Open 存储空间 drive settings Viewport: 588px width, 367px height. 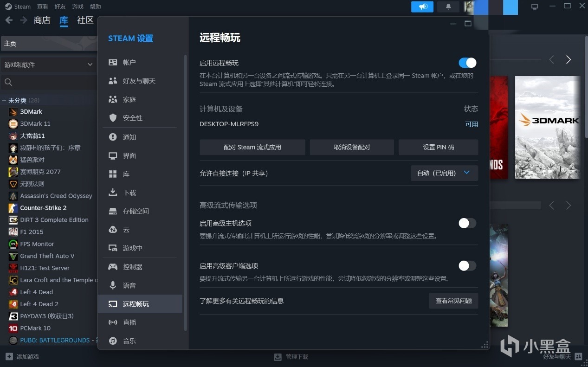point(140,211)
